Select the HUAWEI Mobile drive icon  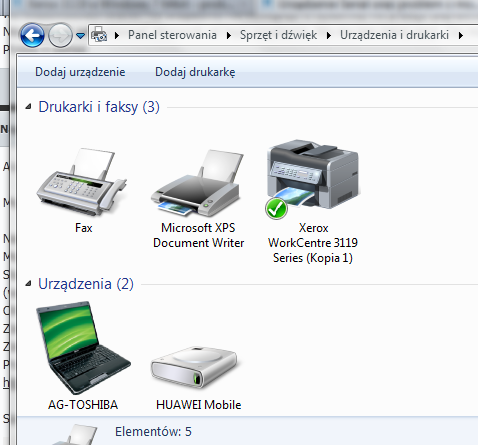coord(195,367)
